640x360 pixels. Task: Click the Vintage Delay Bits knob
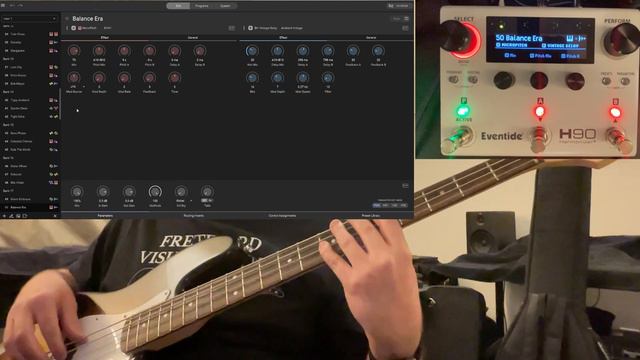[252, 78]
